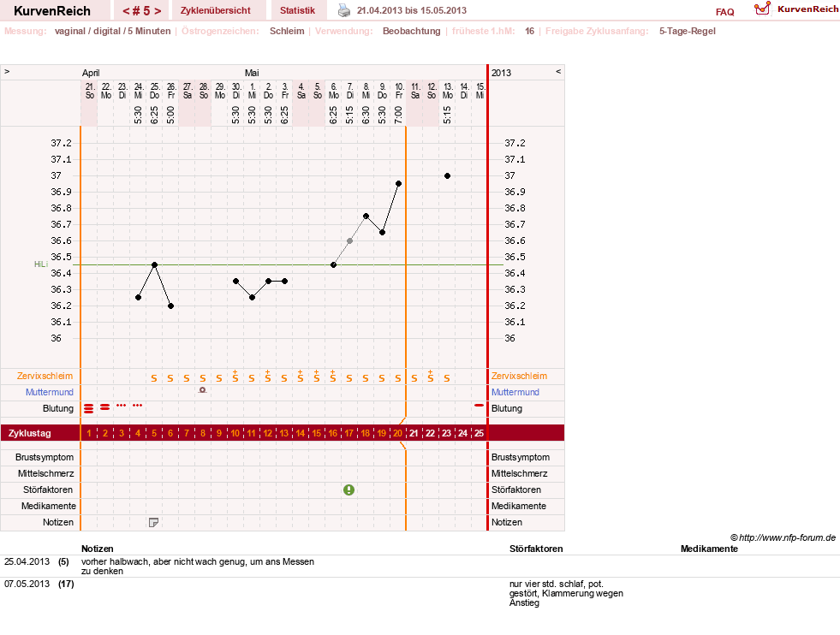Select the 36.45 temperature point on April 25
The height and width of the screenshot is (635, 840).
point(154,264)
